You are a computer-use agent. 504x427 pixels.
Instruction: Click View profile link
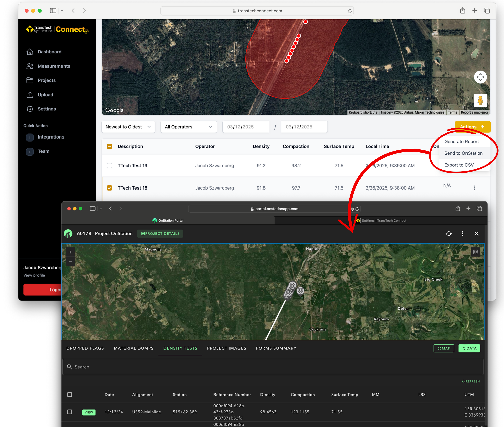[x=34, y=275]
